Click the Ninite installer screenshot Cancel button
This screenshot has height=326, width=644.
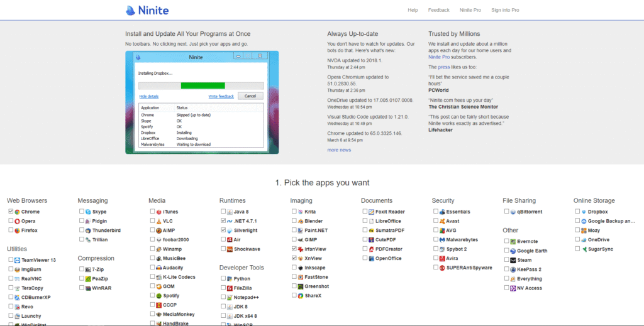[250, 96]
